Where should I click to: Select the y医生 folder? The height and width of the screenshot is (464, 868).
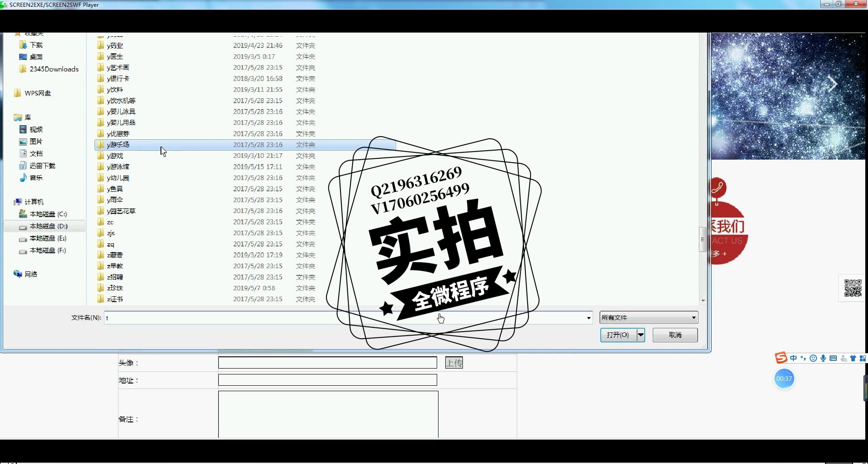(x=115, y=57)
